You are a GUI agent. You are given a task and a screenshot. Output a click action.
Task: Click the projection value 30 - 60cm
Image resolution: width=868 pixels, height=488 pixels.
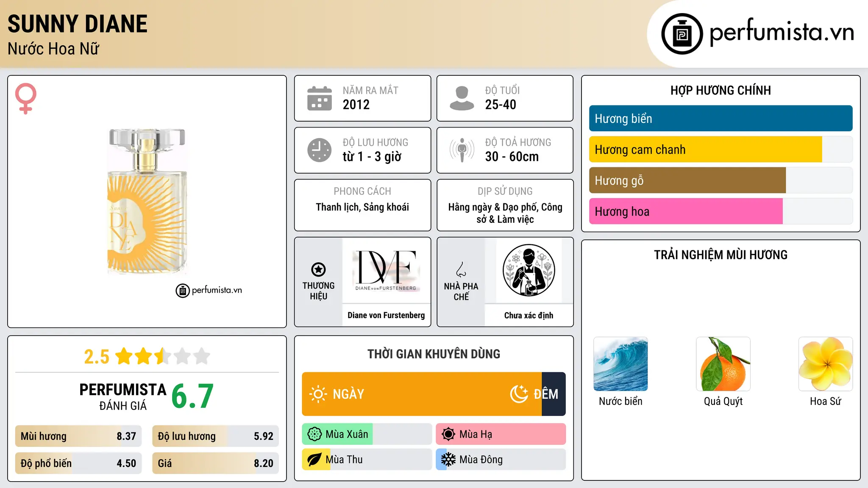[x=512, y=157]
